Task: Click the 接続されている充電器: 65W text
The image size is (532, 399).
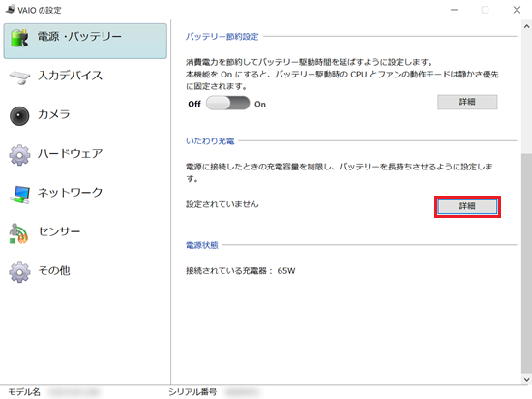Action: (241, 271)
